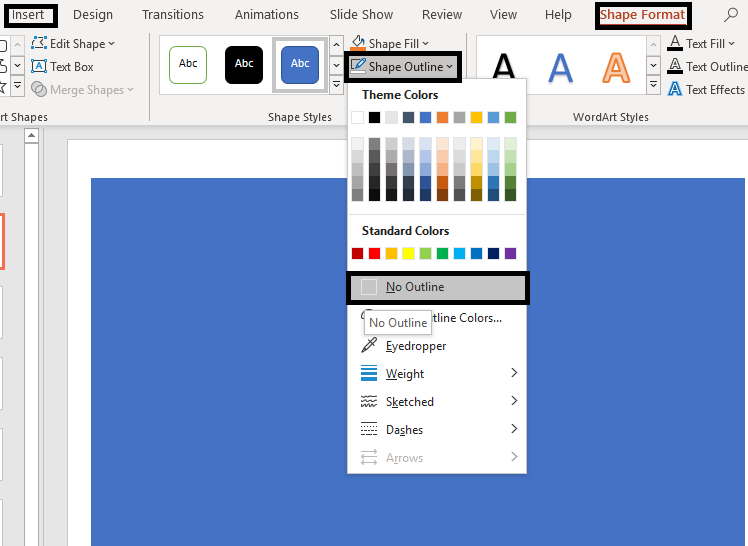
Task: Insert a Text Box
Action: click(62, 67)
